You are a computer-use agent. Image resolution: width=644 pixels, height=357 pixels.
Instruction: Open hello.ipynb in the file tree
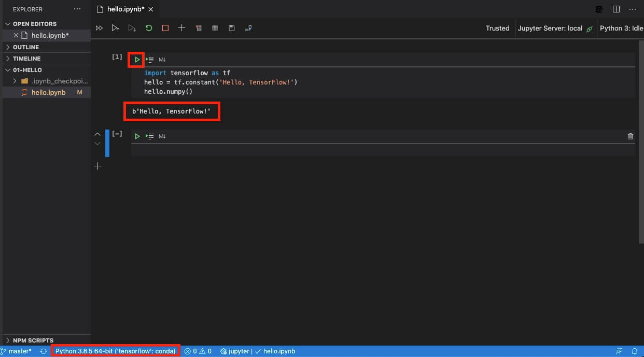pos(47,92)
